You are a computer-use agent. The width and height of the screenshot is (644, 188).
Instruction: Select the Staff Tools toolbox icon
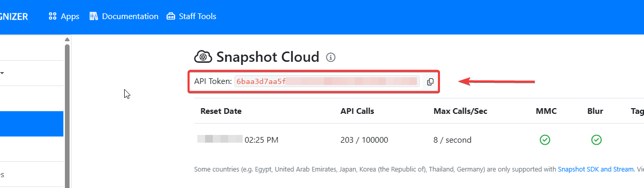click(171, 16)
